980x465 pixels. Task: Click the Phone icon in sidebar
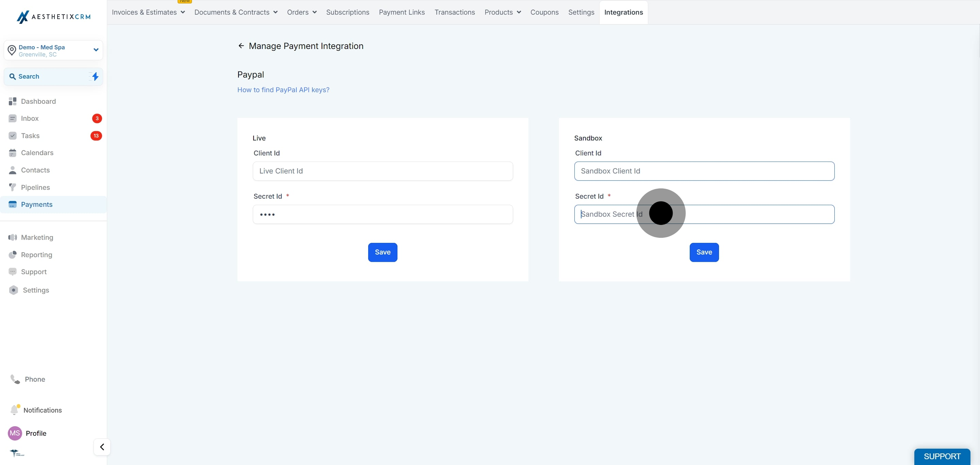point(15,379)
